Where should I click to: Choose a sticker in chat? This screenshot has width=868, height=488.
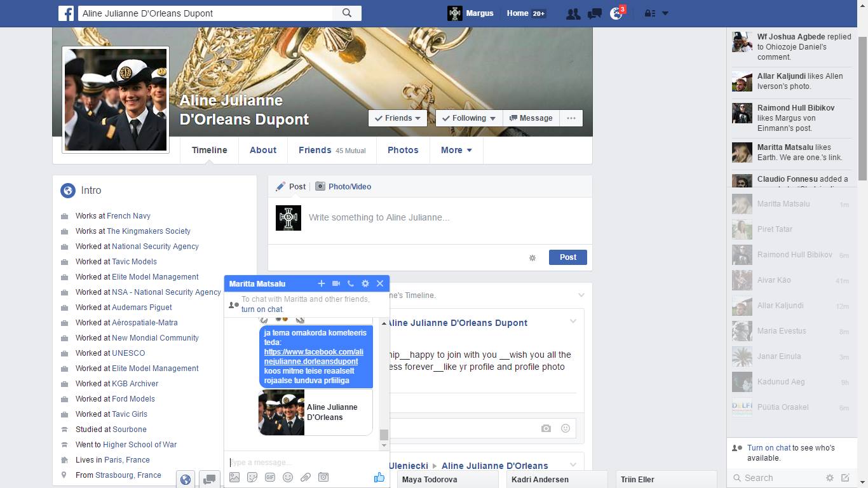(x=252, y=477)
